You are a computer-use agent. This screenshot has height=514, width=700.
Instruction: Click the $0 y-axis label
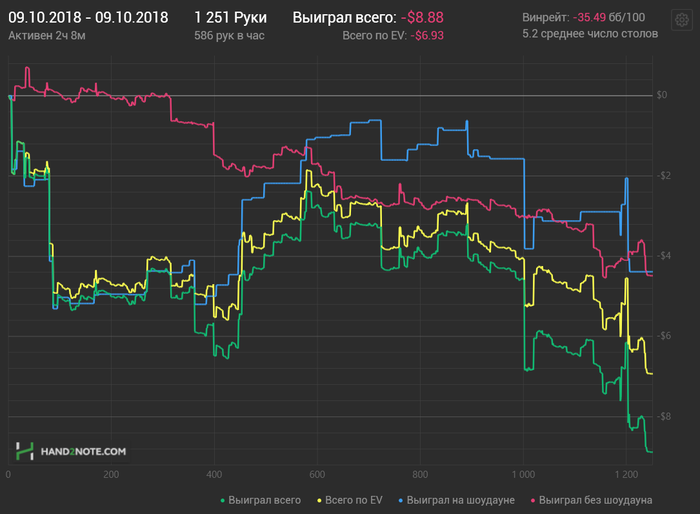point(662,95)
